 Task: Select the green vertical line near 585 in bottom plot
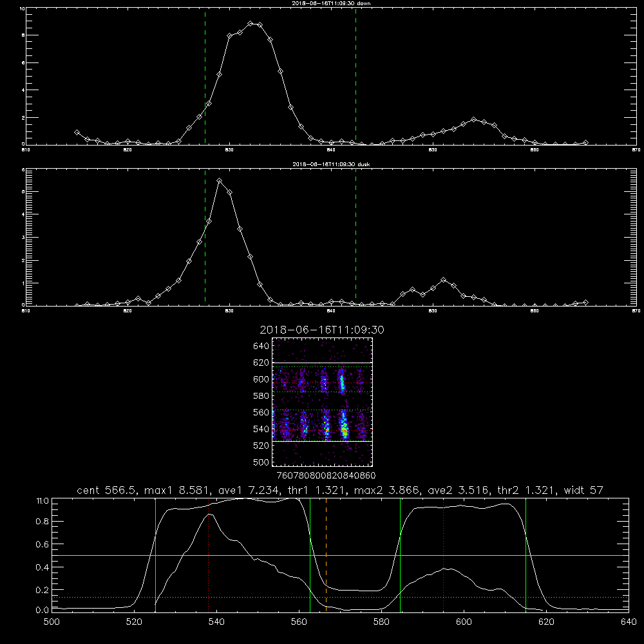(x=400, y=554)
